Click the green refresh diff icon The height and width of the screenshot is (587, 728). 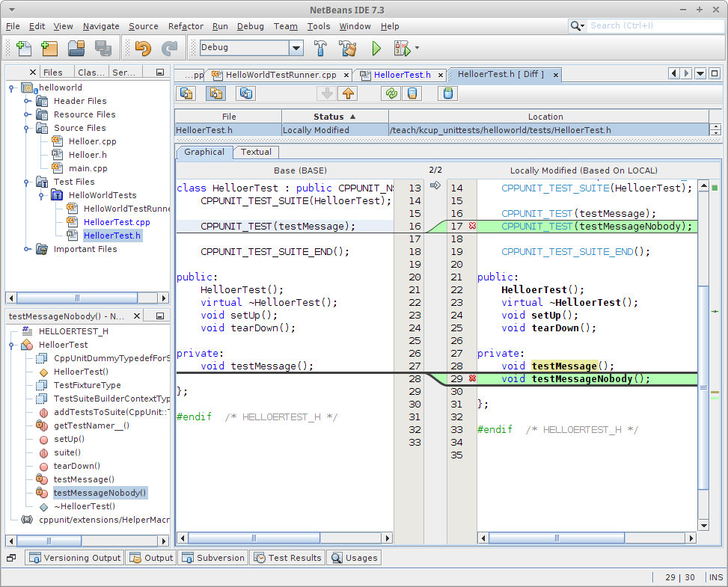click(390, 93)
